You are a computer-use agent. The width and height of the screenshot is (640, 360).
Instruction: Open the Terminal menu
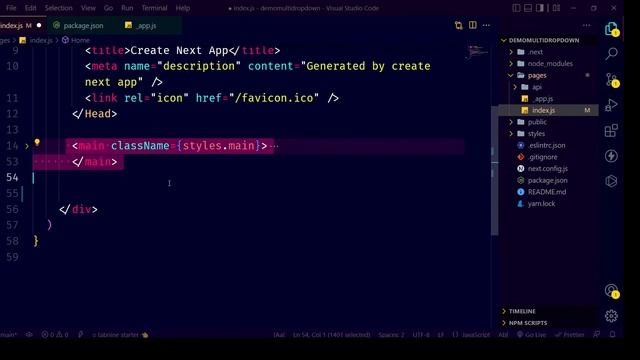tap(154, 8)
